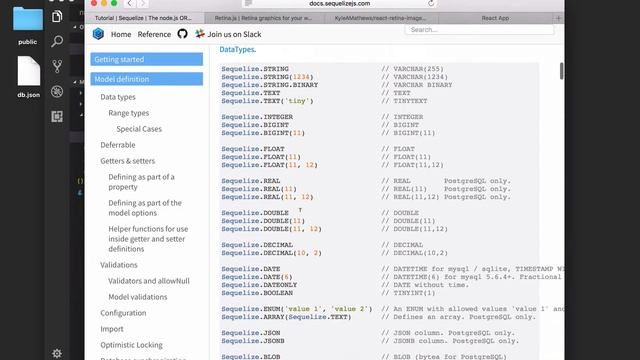The image size is (640, 360).
Task: Click the browser forward arrow
Action: click(x=142, y=4)
